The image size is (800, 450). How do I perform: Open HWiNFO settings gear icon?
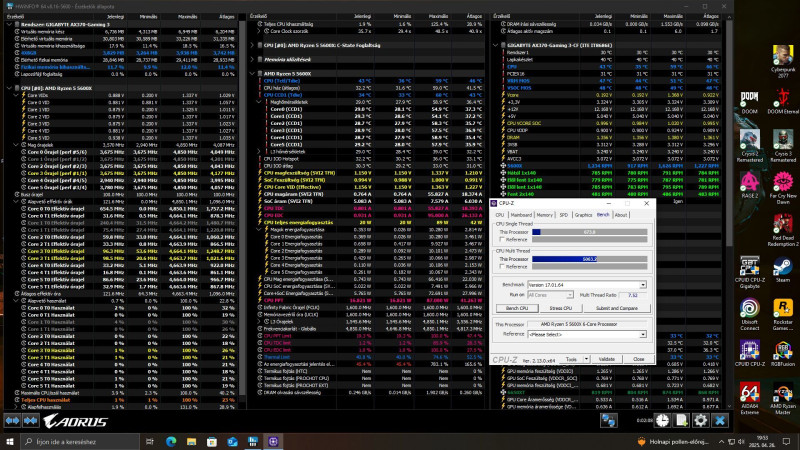click(x=701, y=420)
